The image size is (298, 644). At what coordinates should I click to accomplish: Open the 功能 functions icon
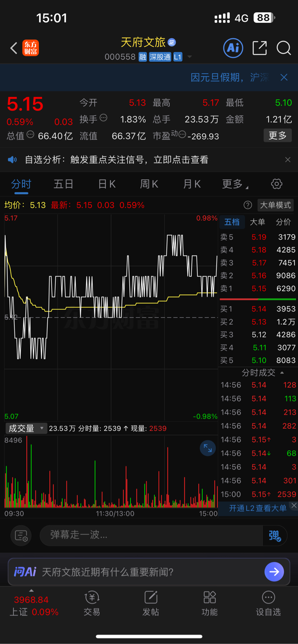click(210, 604)
